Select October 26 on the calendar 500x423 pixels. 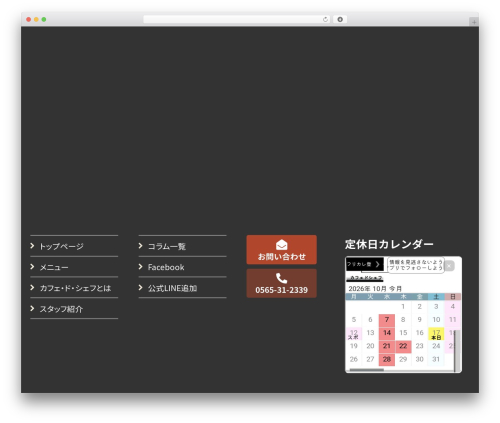coord(354,359)
